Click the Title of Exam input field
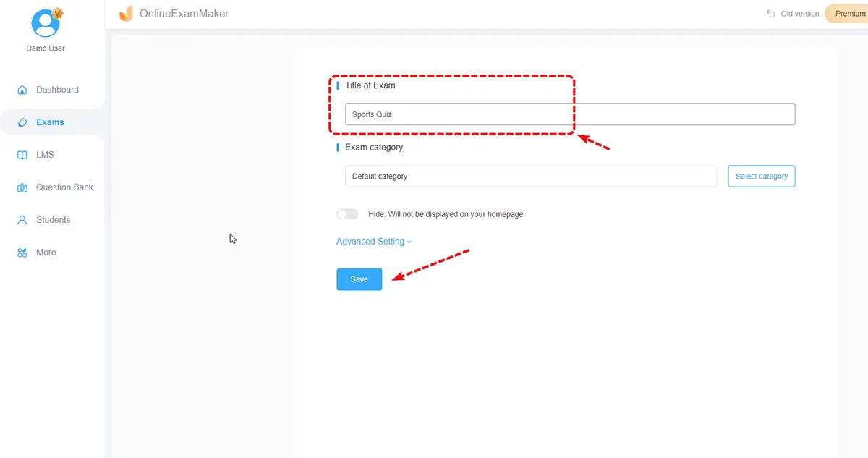The width and height of the screenshot is (868, 458). point(569,114)
